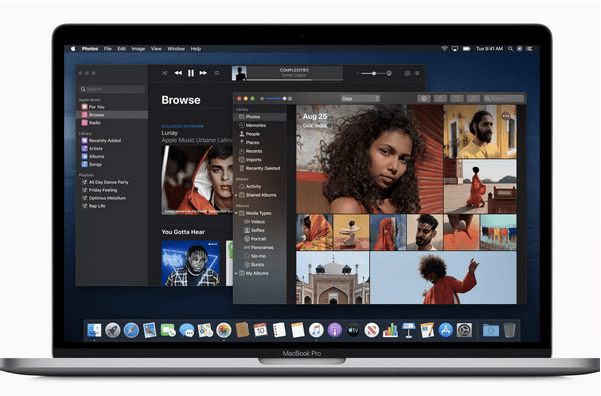Image resolution: width=601 pixels, height=396 pixels.
Task: Open the File menu
Action: click(108, 49)
